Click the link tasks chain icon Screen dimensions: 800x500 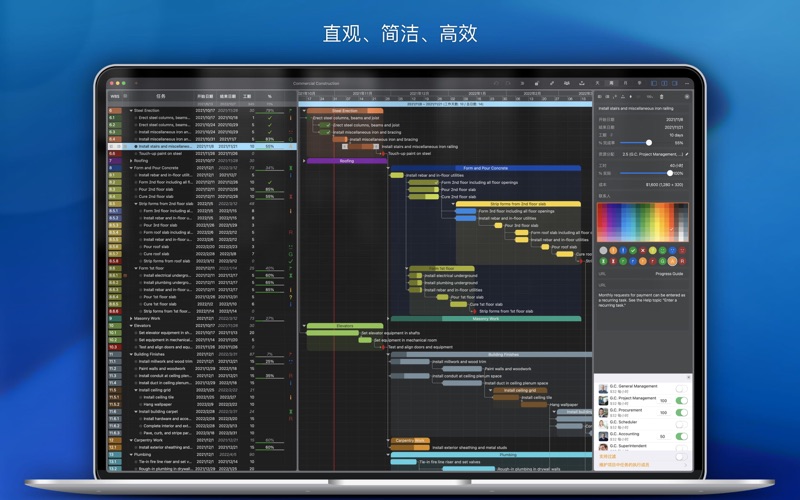tap(552, 83)
